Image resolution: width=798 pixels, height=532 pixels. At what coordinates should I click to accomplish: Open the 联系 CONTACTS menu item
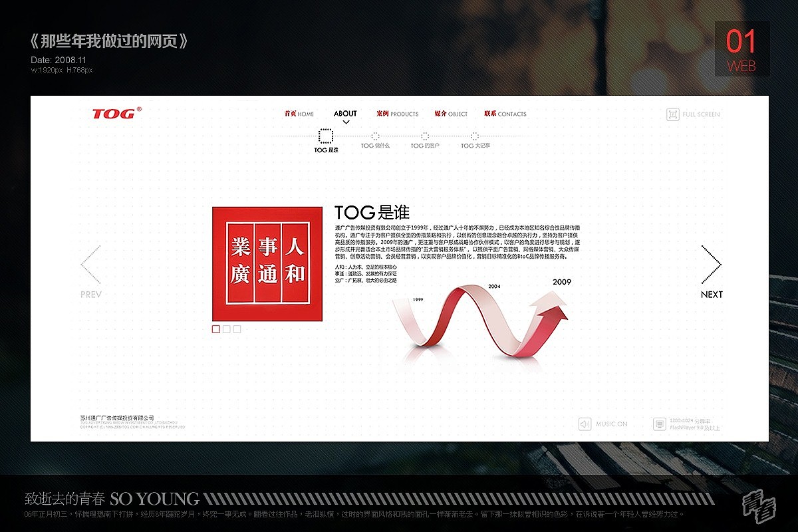click(x=505, y=114)
